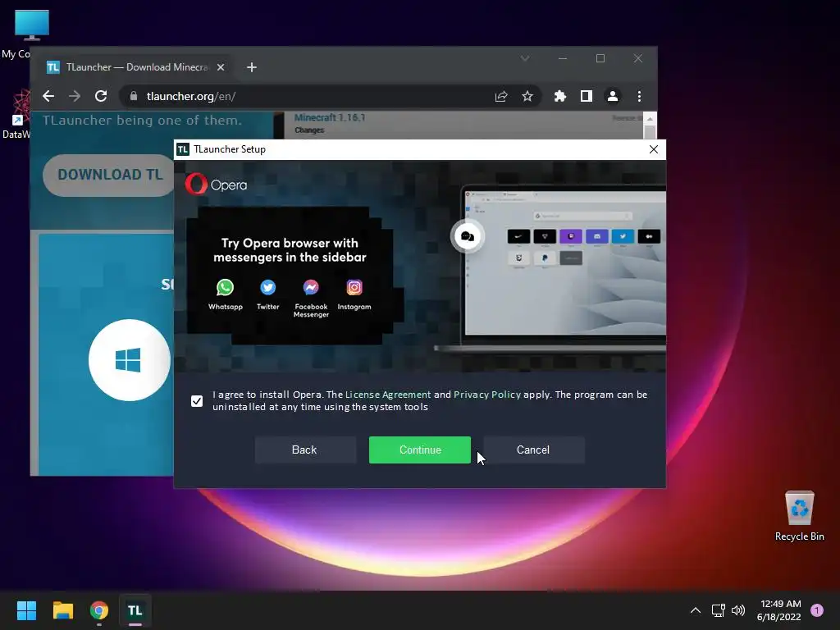Viewport: 840px width, 630px height.
Task: Click the TL icon in the Setup title bar
Action: 183,149
